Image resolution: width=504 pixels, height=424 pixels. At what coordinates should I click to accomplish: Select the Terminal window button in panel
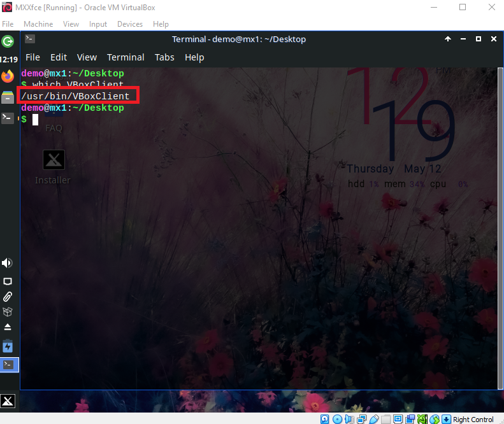pyautogui.click(x=10, y=365)
